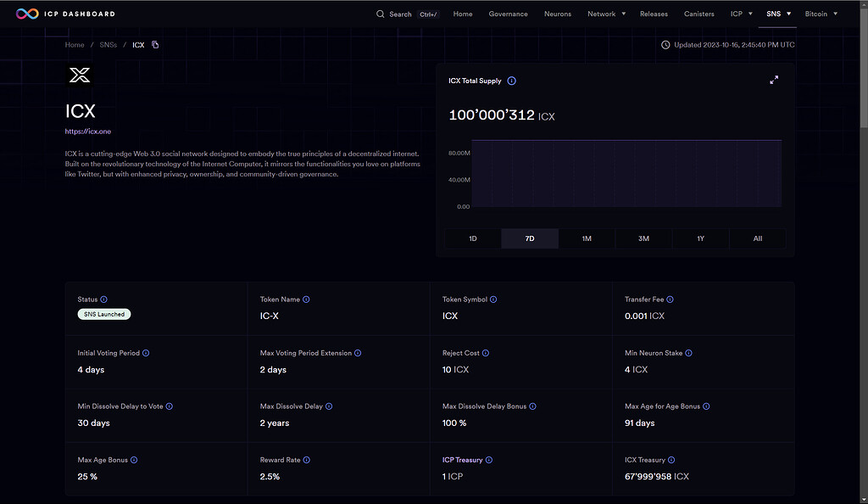The image size is (868, 504).
Task: Select Canisters in the navigation bar
Action: (x=698, y=14)
